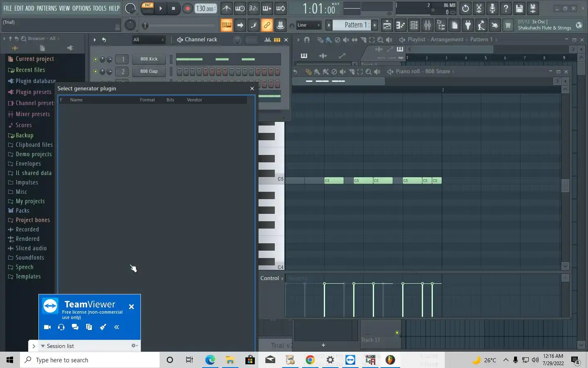Open the VIEW menu
The image size is (588, 368).
65,8
